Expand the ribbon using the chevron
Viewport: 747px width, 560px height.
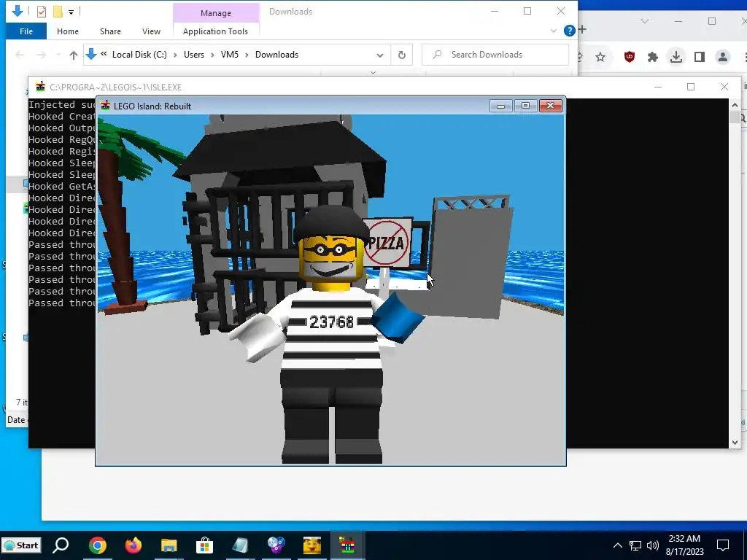point(554,31)
